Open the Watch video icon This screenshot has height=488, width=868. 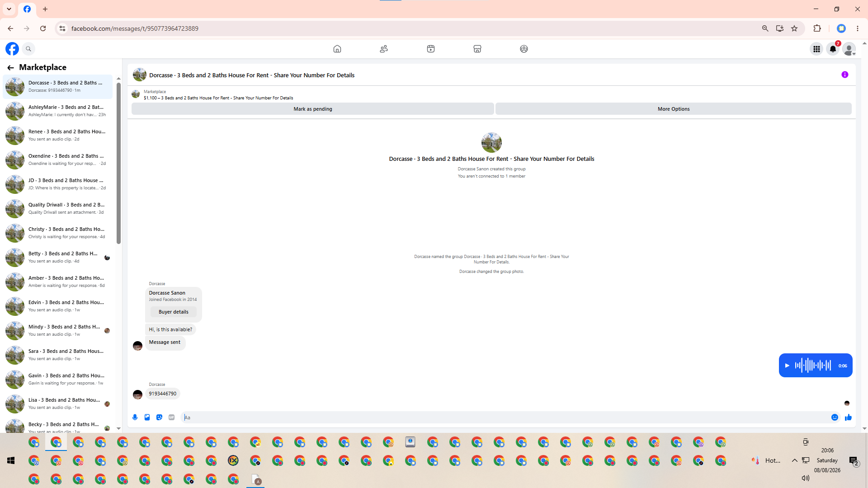point(431,49)
